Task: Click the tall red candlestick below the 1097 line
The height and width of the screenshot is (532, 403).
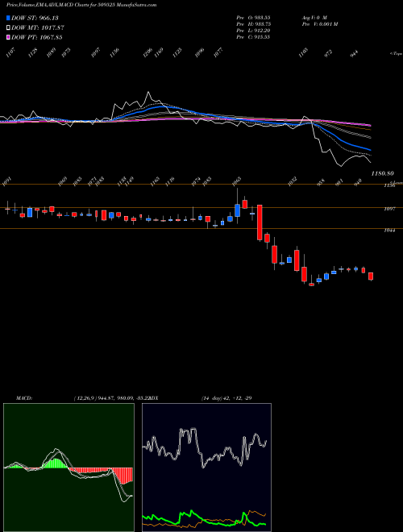Action: pyautogui.click(x=260, y=222)
